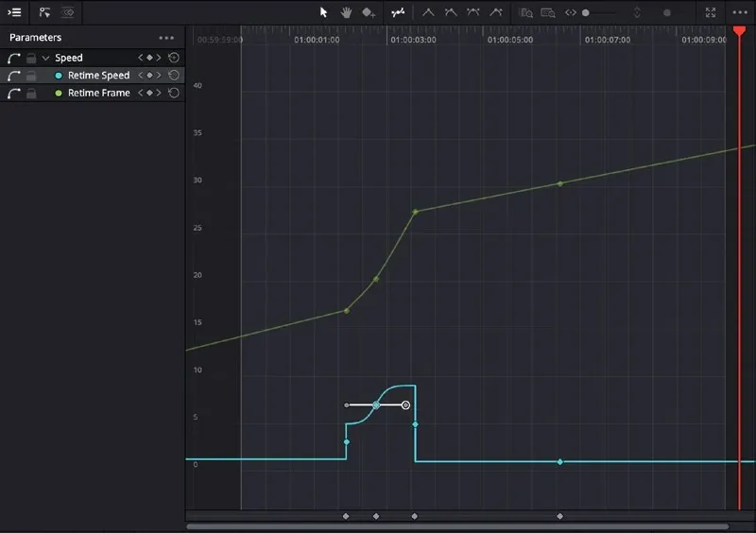Open the curve editor options menu

tap(740, 12)
